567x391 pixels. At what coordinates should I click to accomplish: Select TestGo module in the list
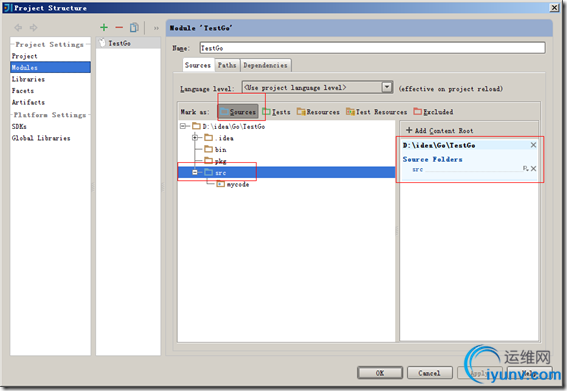128,43
